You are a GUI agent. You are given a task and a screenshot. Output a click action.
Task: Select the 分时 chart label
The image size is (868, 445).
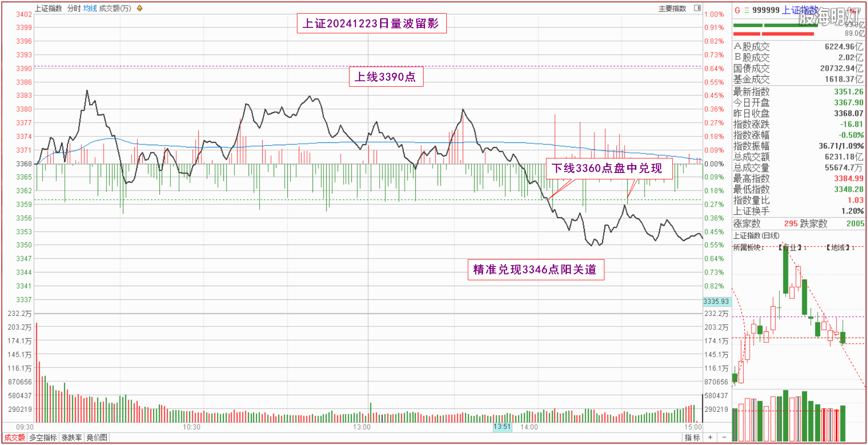(74, 8)
